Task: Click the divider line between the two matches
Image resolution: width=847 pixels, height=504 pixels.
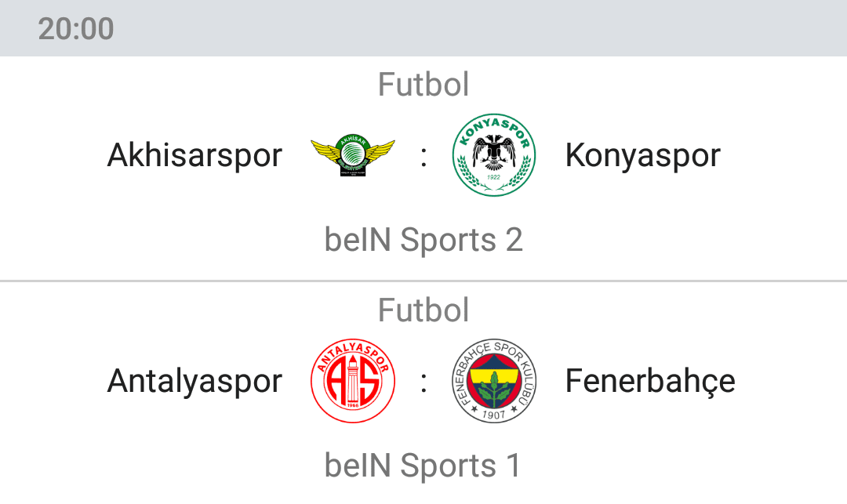Action: (423, 281)
